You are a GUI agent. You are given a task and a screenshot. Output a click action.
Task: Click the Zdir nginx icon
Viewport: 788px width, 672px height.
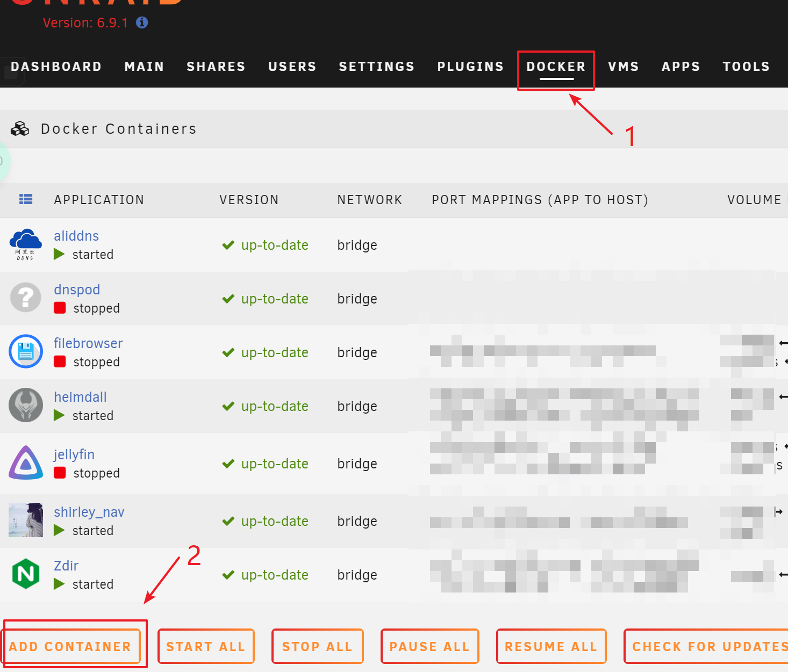coord(26,574)
